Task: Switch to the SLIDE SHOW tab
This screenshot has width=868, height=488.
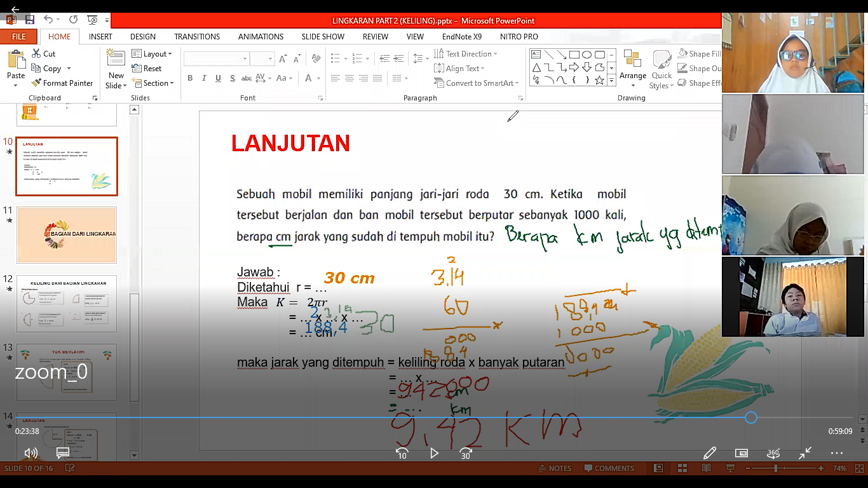Action: click(x=323, y=37)
